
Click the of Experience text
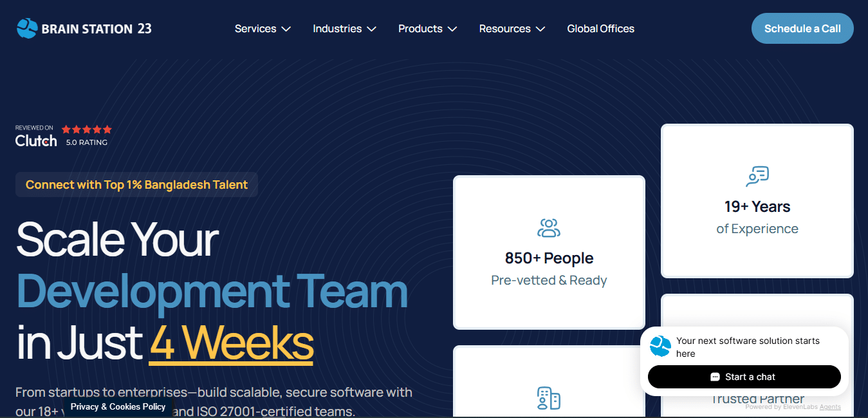pos(757,229)
